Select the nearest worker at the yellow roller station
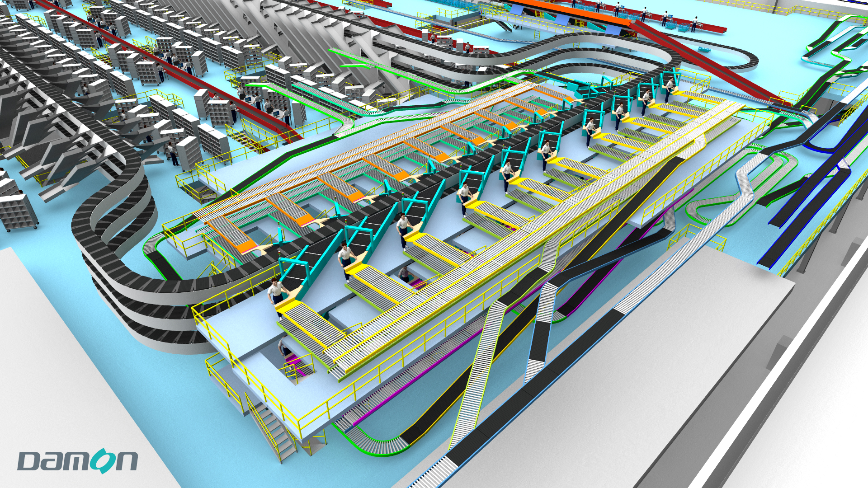The image size is (868, 488). coord(275,293)
